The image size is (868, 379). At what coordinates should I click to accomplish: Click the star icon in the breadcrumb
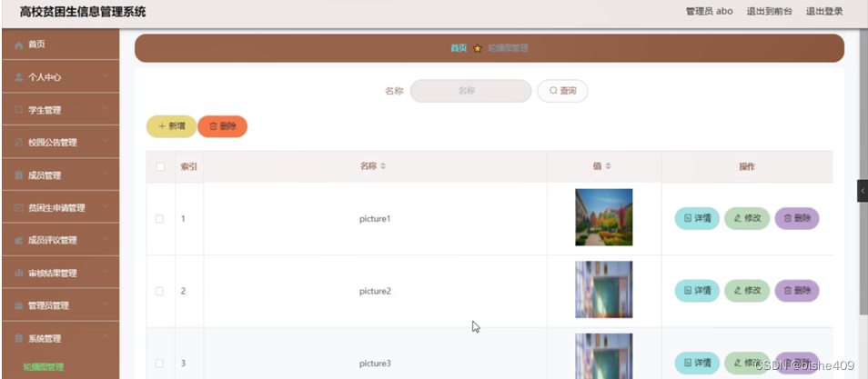click(477, 49)
